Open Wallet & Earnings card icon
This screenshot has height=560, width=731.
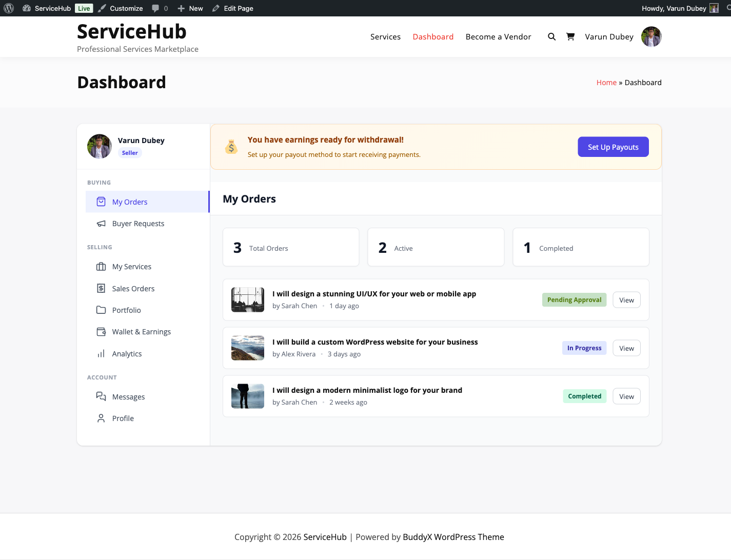click(x=101, y=331)
